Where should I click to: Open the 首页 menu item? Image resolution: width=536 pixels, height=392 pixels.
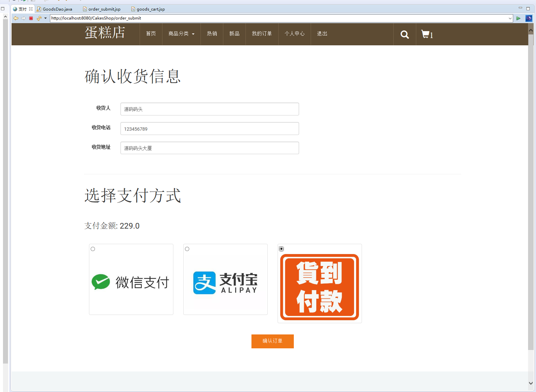[x=151, y=33]
